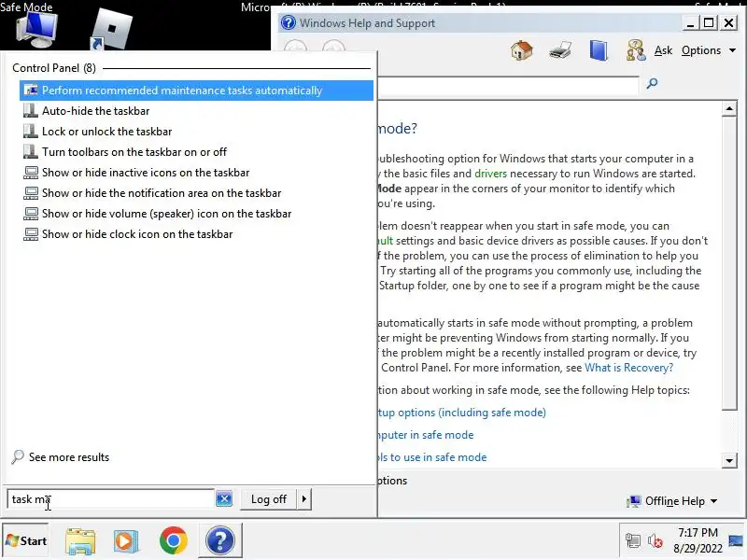The image size is (747, 560).
Task: Close the Windows Help and Support window
Action: pos(729,22)
